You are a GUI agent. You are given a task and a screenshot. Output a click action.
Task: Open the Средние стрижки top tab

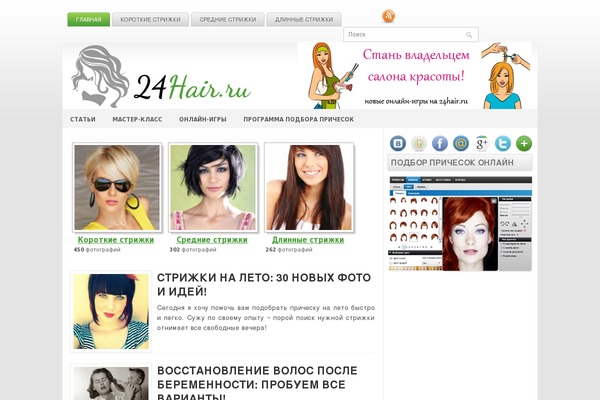click(x=228, y=20)
